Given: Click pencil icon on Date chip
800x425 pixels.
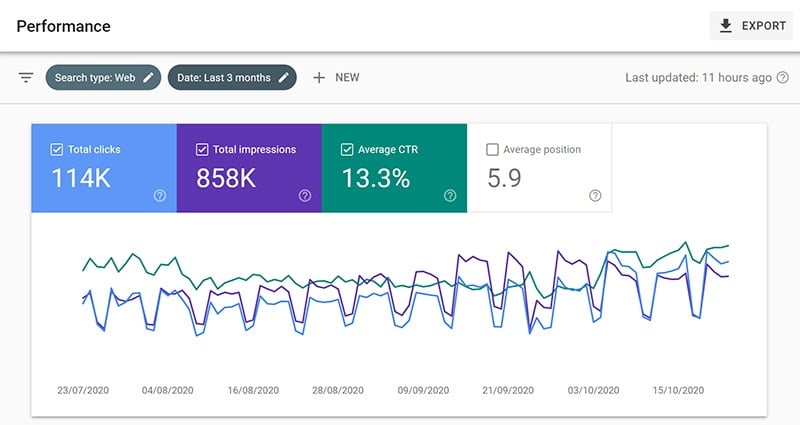Looking at the screenshot, I should 284,78.
